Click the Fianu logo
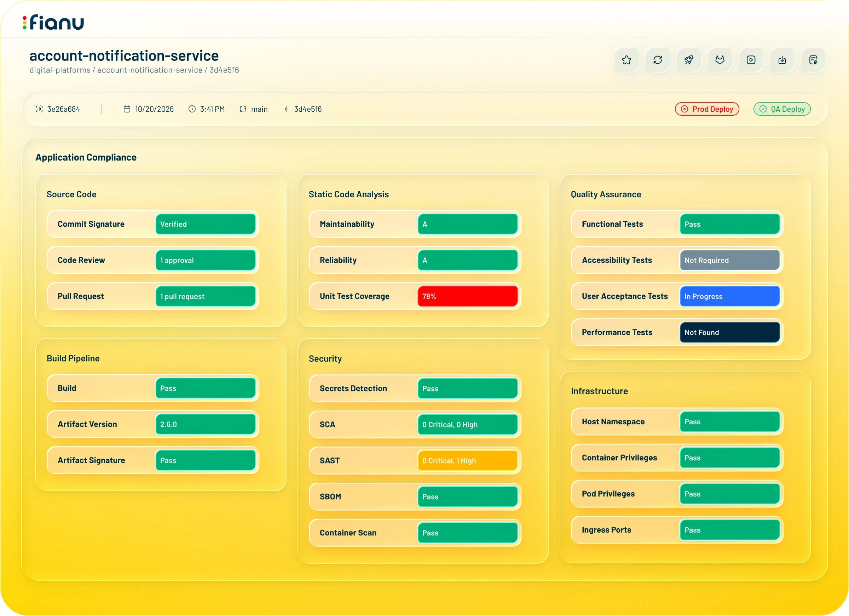The height and width of the screenshot is (616, 849). pyautogui.click(x=53, y=22)
